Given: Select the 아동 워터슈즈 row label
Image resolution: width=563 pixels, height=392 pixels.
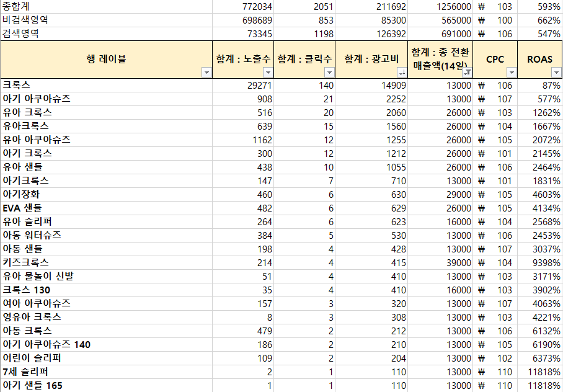Looking at the screenshot, I should click(32, 235).
